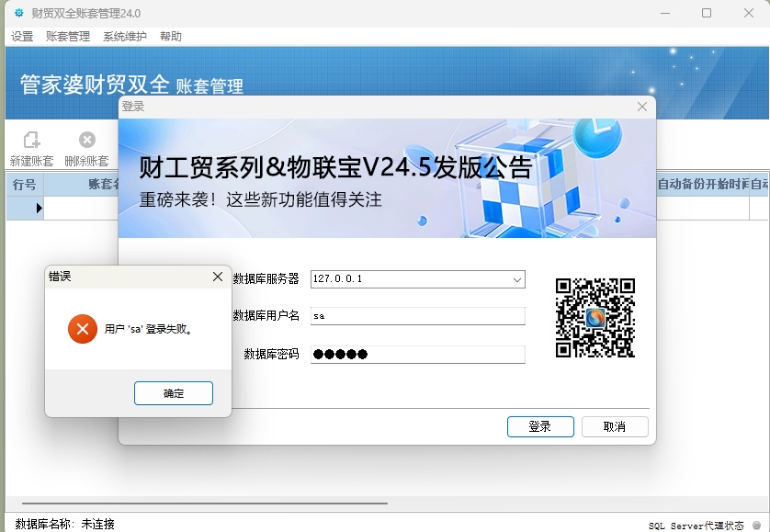This screenshot has height=532, width=770.
Task: Click the SQL Server代理状态 label
Action: click(696, 526)
